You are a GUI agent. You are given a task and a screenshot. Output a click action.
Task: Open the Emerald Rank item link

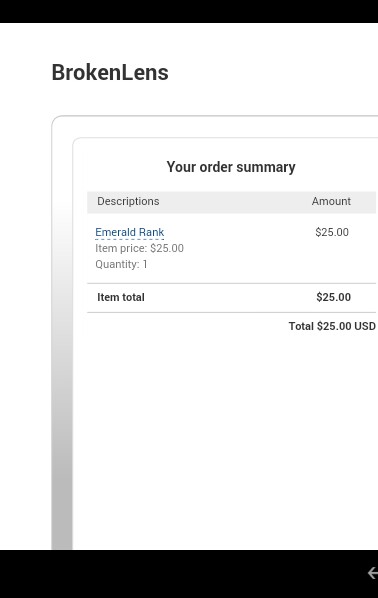pyautogui.click(x=130, y=232)
